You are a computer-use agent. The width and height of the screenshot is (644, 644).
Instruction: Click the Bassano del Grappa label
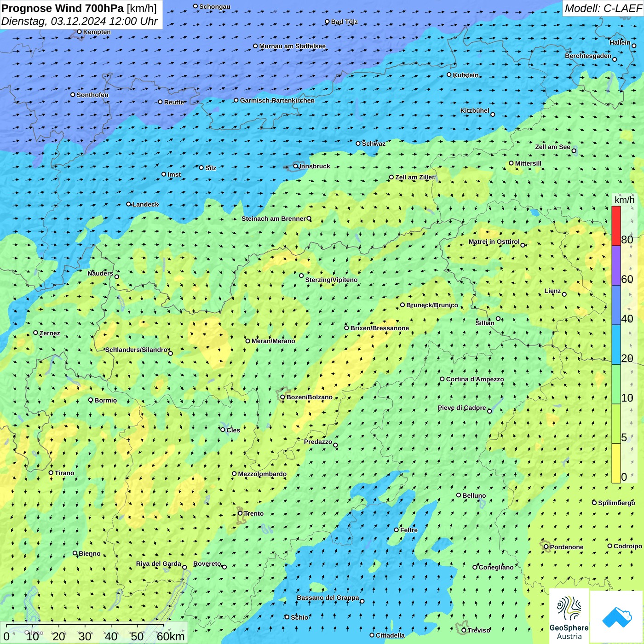[328, 598]
